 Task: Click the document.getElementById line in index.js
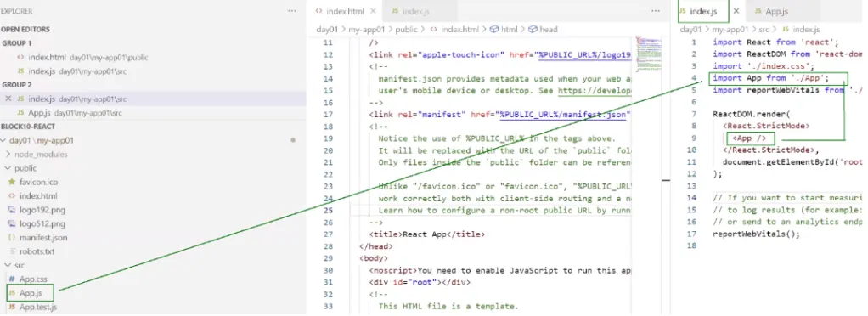(792, 161)
